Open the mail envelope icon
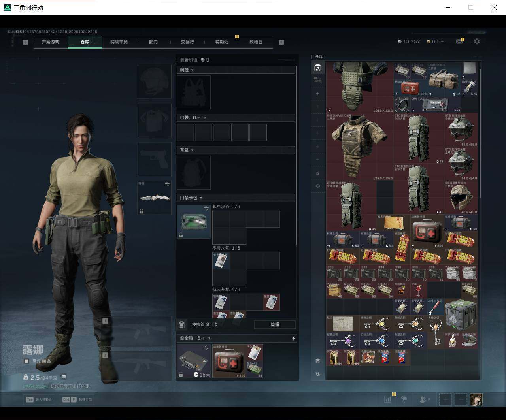The height and width of the screenshot is (420, 506). [x=459, y=41]
